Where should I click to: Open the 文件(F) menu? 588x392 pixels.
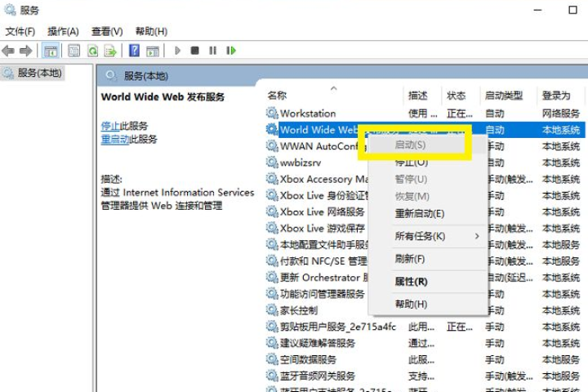20,31
